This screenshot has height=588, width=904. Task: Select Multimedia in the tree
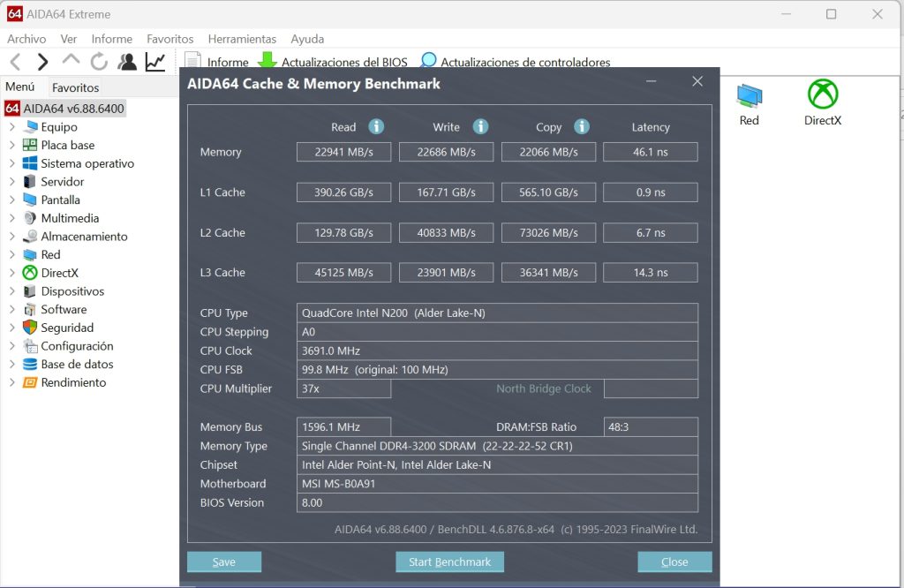[x=70, y=218]
